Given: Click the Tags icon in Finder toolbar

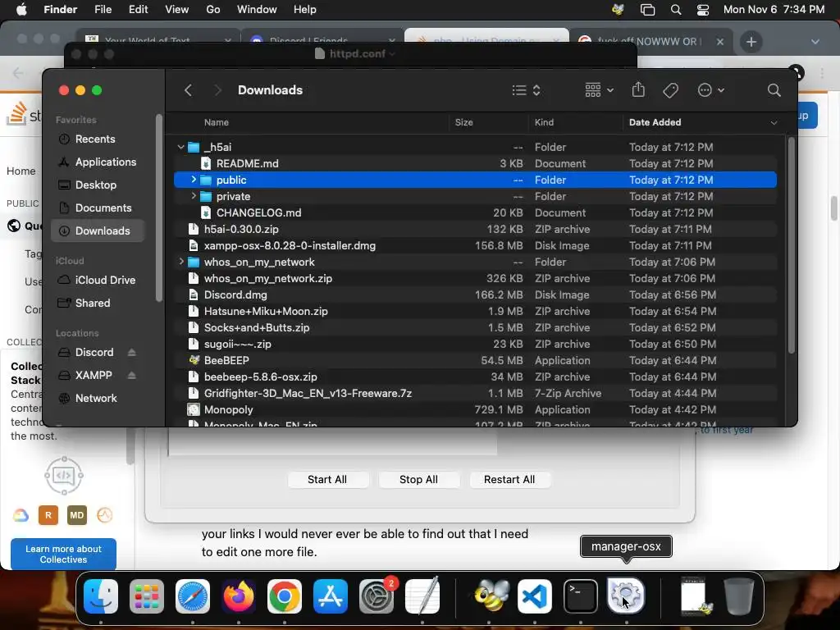Looking at the screenshot, I should coord(671,90).
